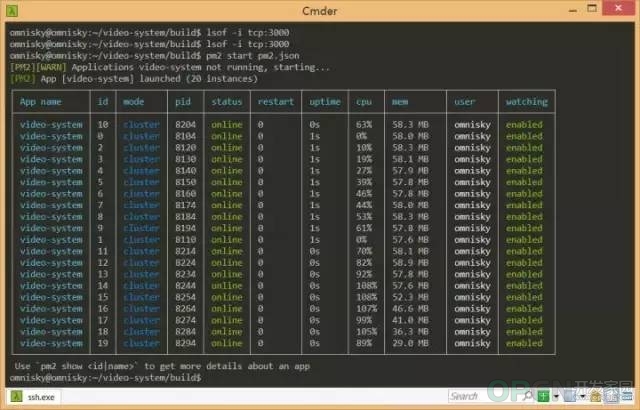This screenshot has height=410, width=640.
Task: Open the hamburger settings menu icon
Action: [x=627, y=397]
